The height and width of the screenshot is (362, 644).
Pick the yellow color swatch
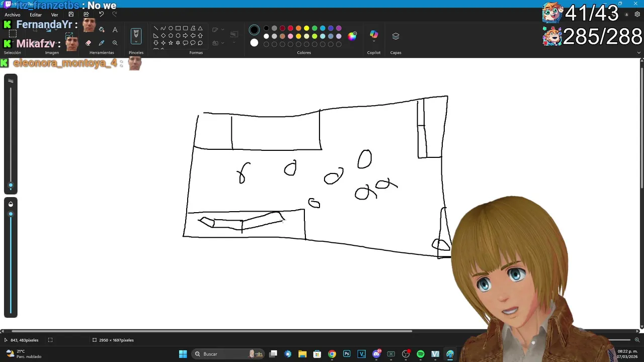pos(306,28)
